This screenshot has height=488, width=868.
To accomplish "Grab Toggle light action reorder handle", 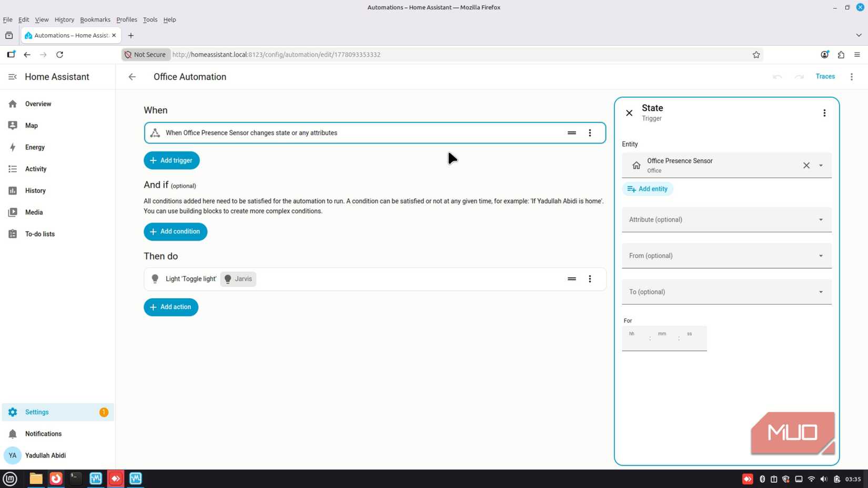I will 572,279.
